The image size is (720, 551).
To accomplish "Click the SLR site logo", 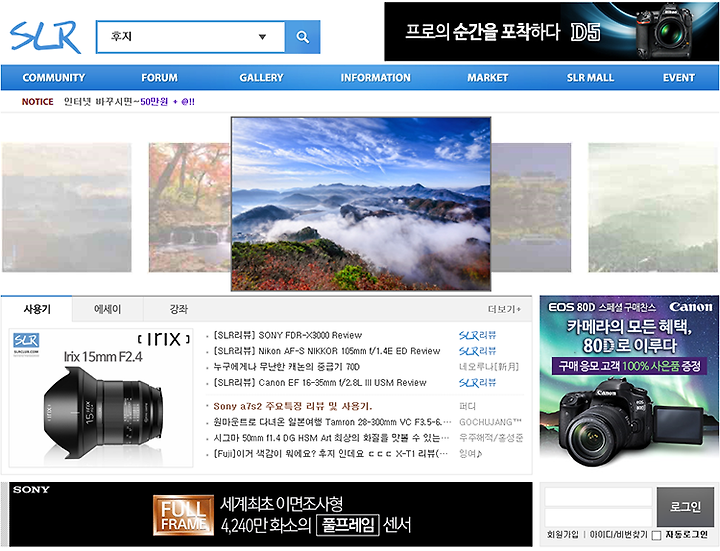I will (45, 36).
